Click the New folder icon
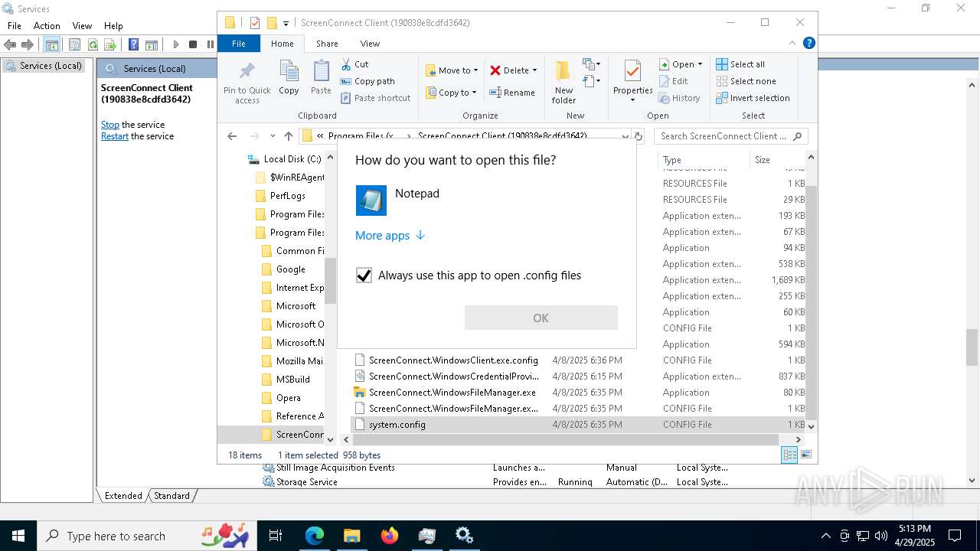This screenshot has height=551, width=980. (x=563, y=71)
